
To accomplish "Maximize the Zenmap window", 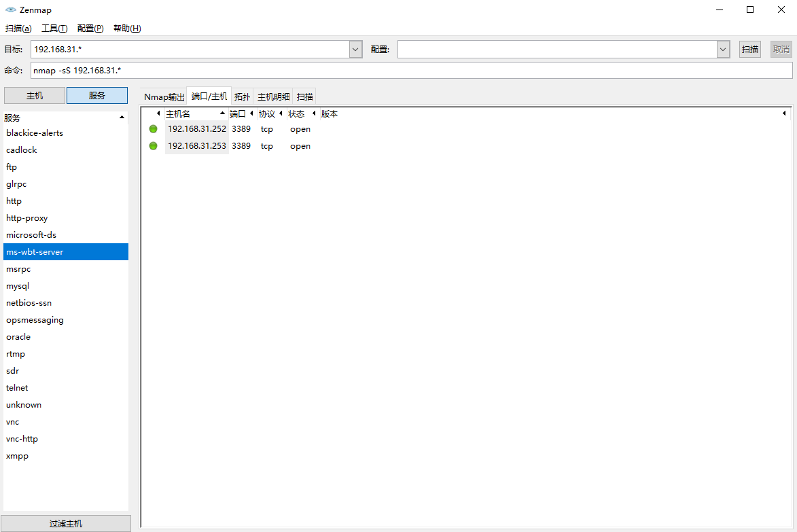I will click(x=750, y=10).
